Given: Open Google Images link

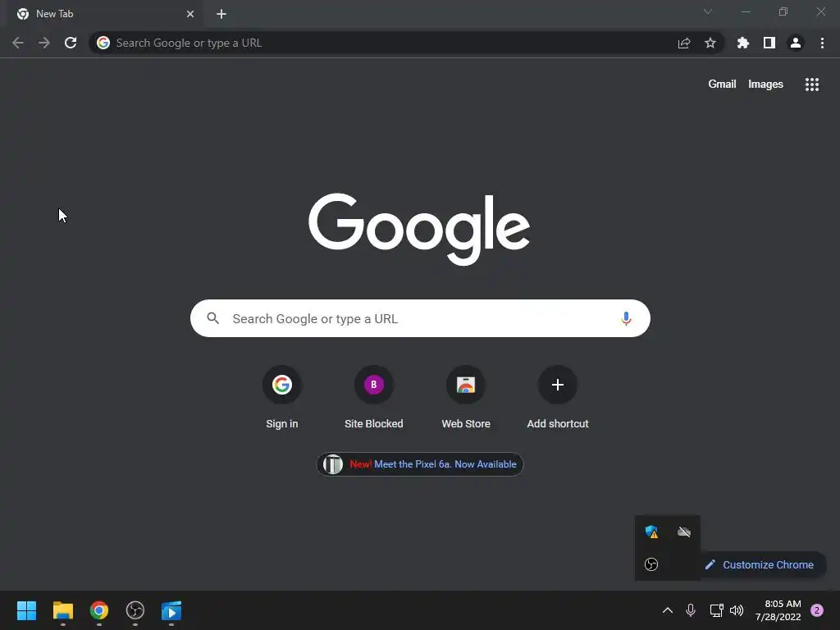Looking at the screenshot, I should coord(765,84).
